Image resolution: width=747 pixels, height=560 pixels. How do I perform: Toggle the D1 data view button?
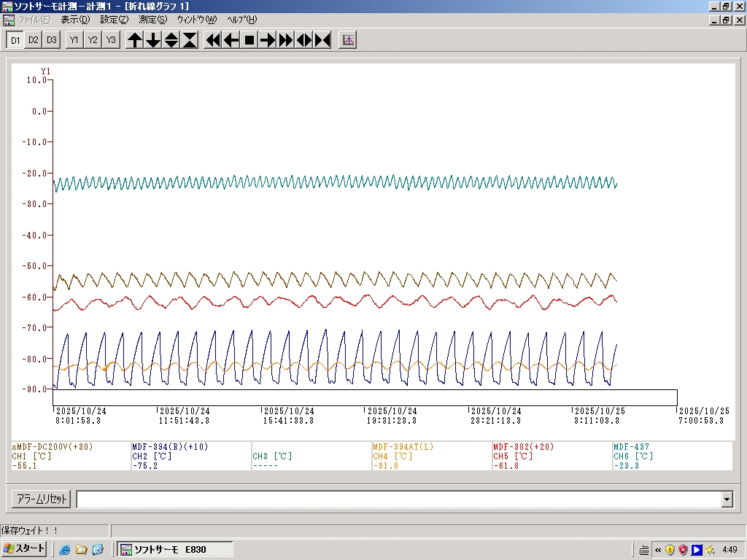pyautogui.click(x=15, y=40)
